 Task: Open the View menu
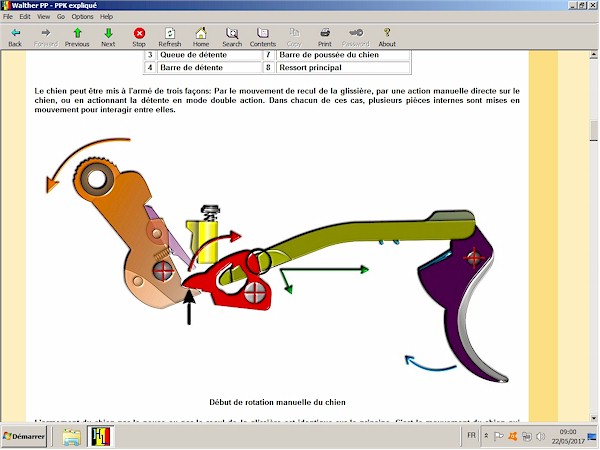tap(43, 16)
